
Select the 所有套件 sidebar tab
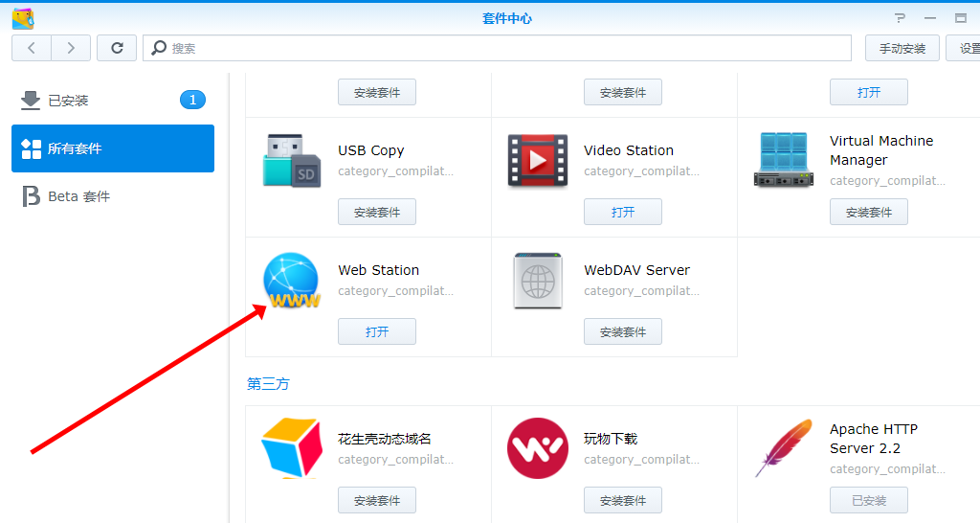(113, 148)
